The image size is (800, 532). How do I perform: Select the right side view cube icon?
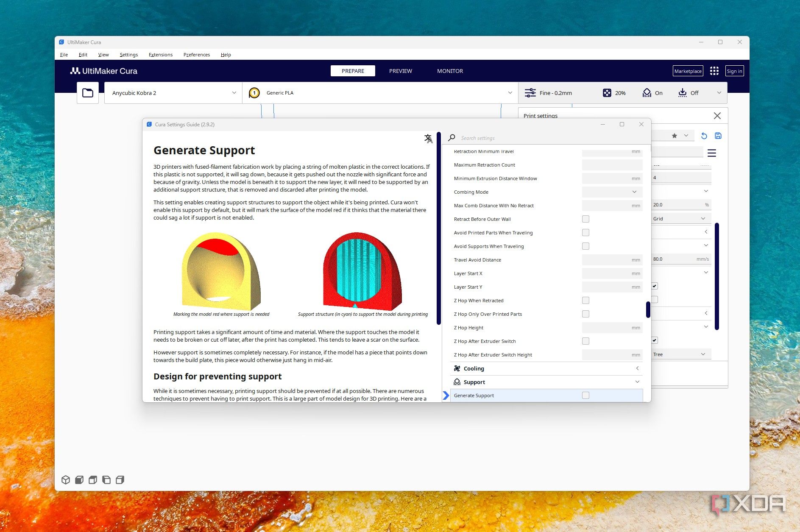pos(120,479)
